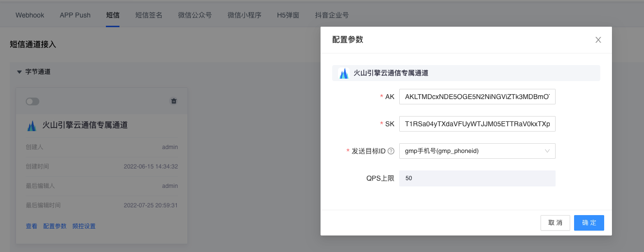Select the 微信公众号 tab
This screenshot has width=644, height=252.
pyautogui.click(x=195, y=15)
